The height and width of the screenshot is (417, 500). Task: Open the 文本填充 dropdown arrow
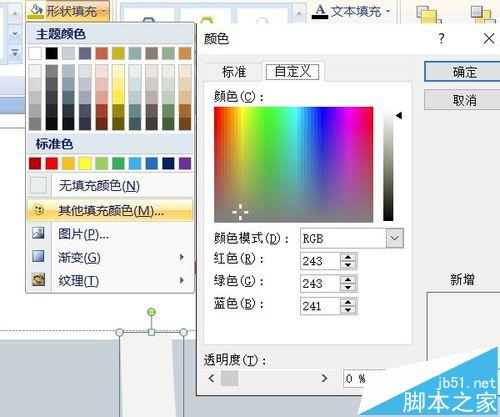388,11
